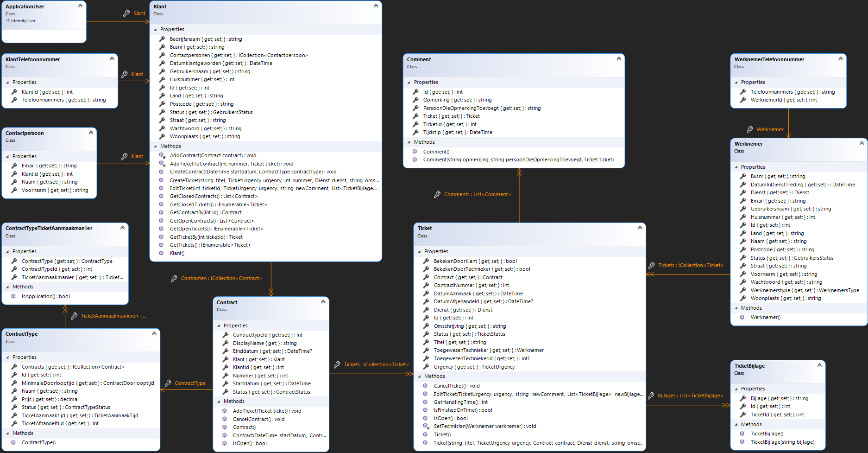Collapse the TicketBijlage class chevron

point(819,365)
